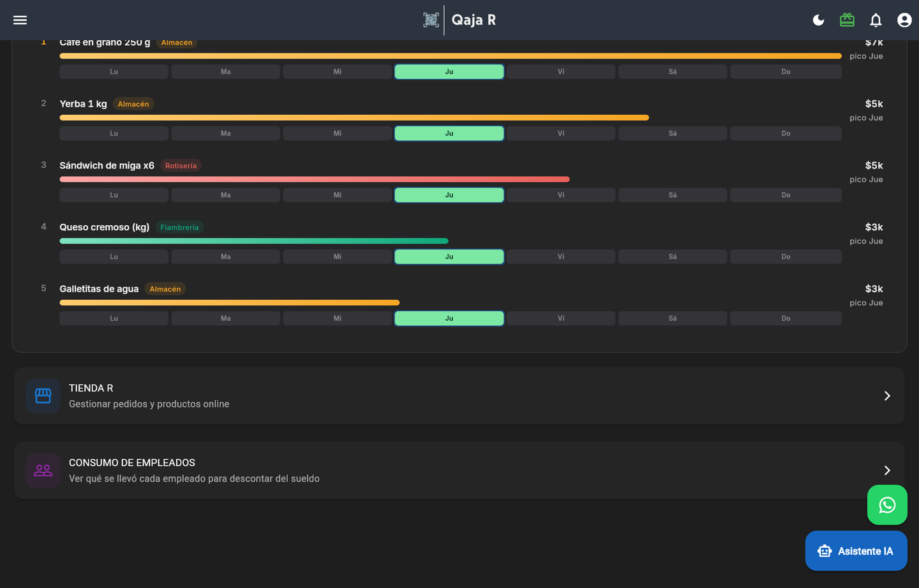The width and height of the screenshot is (919, 588).
Task: Click the red Sándwich de miga sales bar
Action: tap(315, 180)
